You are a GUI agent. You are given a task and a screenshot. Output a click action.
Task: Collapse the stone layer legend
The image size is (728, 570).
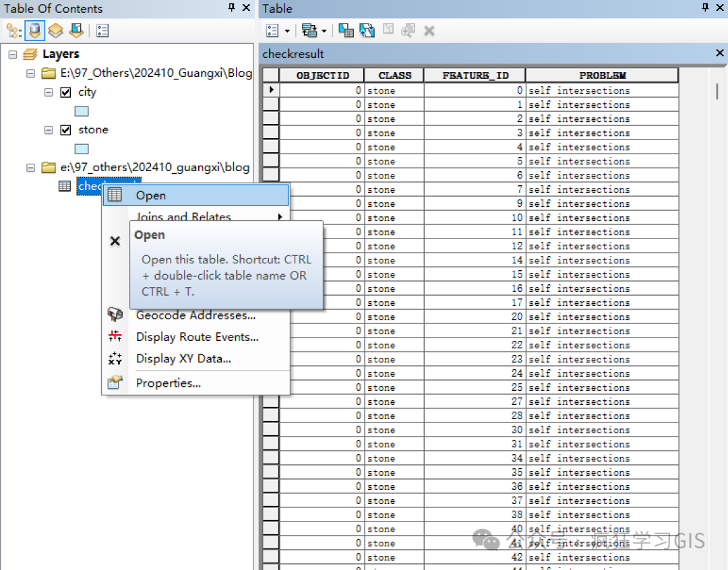(x=49, y=129)
